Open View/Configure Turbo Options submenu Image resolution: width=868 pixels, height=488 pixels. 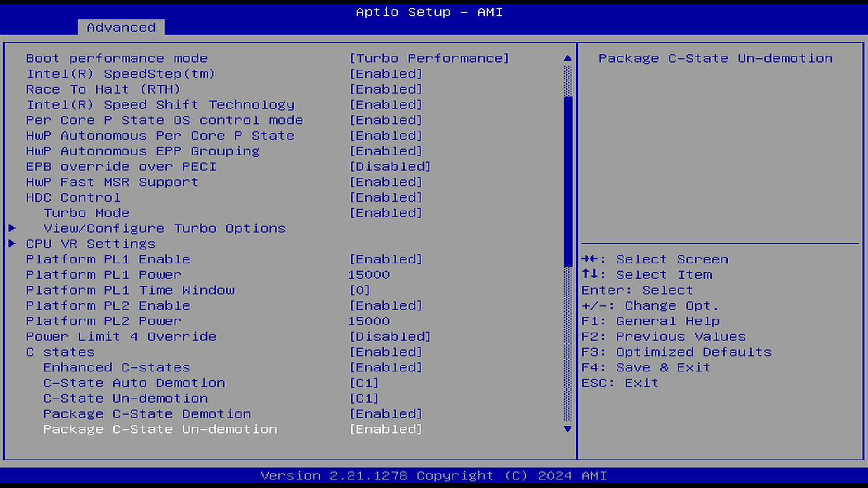coord(165,229)
